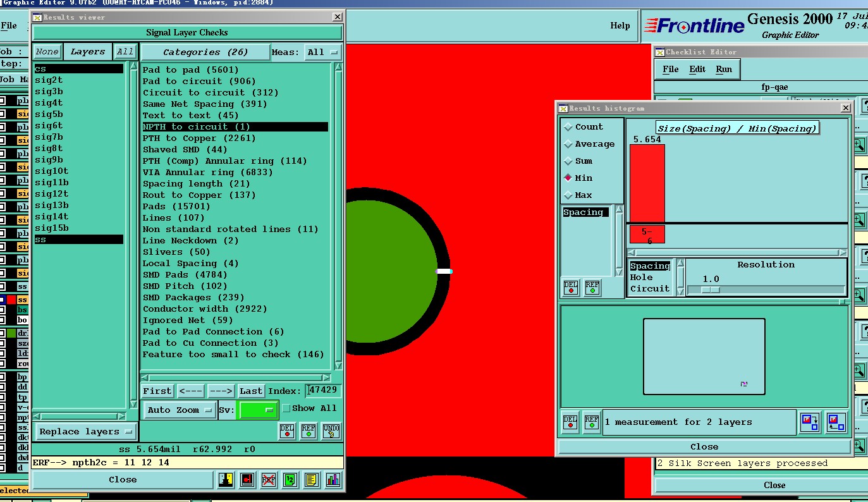868x502 pixels.
Task: Open the Run menu in Checklist Editor
Action: pyautogui.click(x=724, y=70)
